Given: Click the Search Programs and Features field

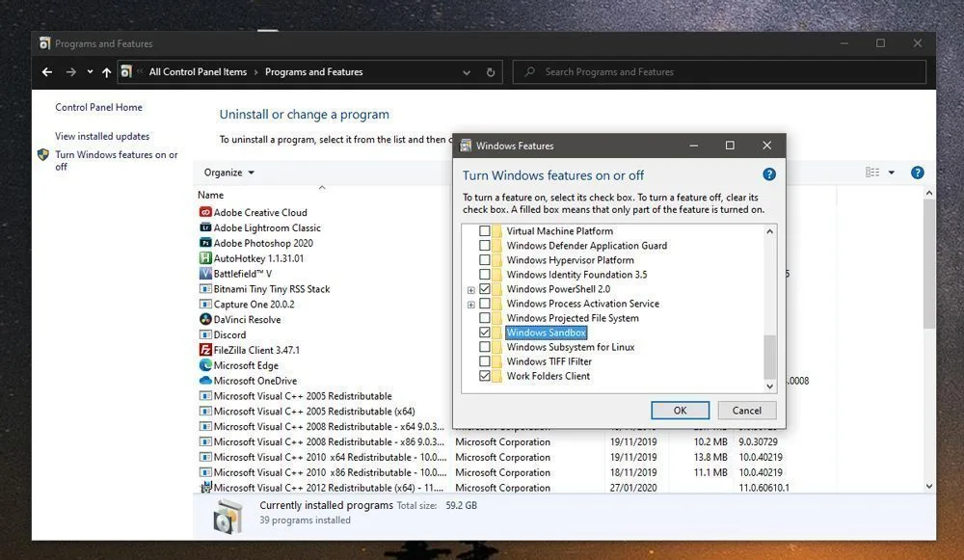Looking at the screenshot, I should coord(719,72).
